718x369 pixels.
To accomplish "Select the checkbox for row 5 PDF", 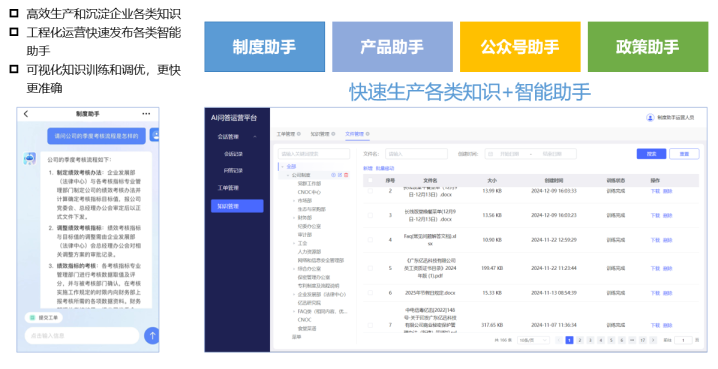I will pos(370,268).
